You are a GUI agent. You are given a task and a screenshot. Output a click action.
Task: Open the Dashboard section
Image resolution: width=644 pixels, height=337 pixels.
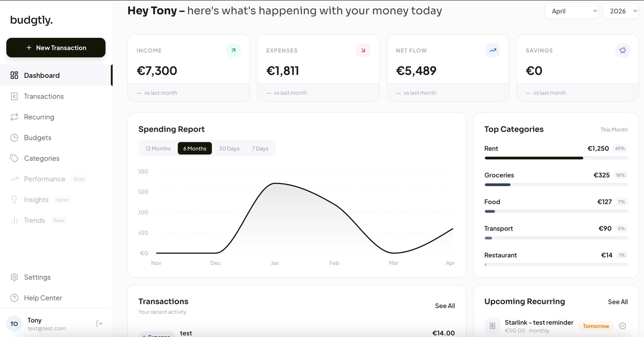[42, 75]
